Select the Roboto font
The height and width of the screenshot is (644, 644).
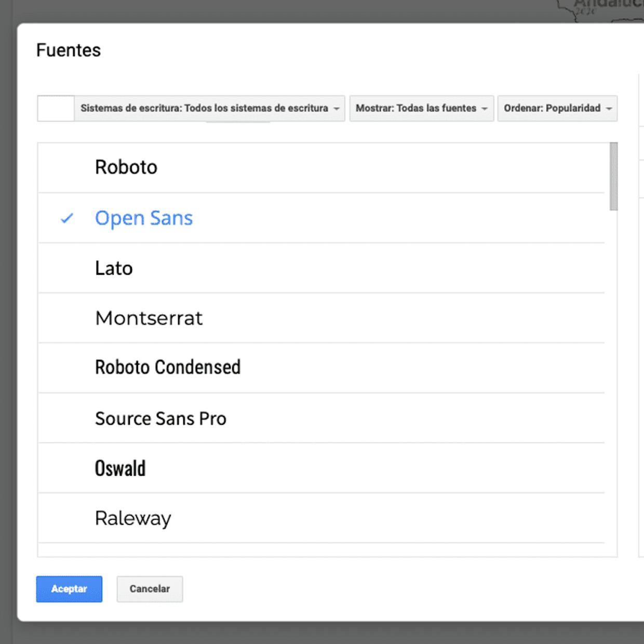[x=321, y=168]
